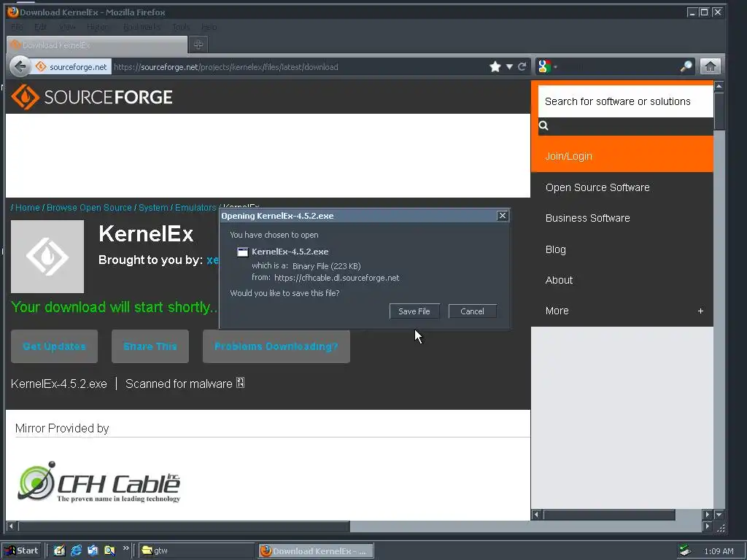Image resolution: width=747 pixels, height=560 pixels.
Task: Open the Edit menu
Action: [41, 27]
